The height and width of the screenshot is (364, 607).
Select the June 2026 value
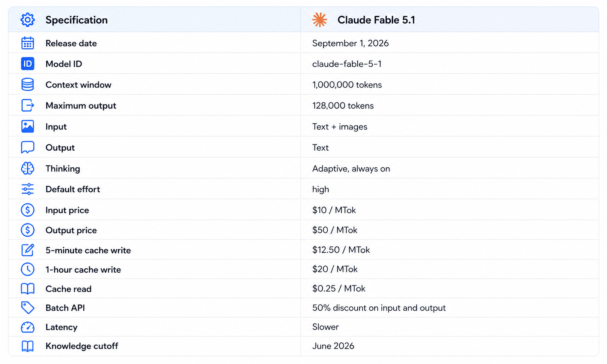333,346
